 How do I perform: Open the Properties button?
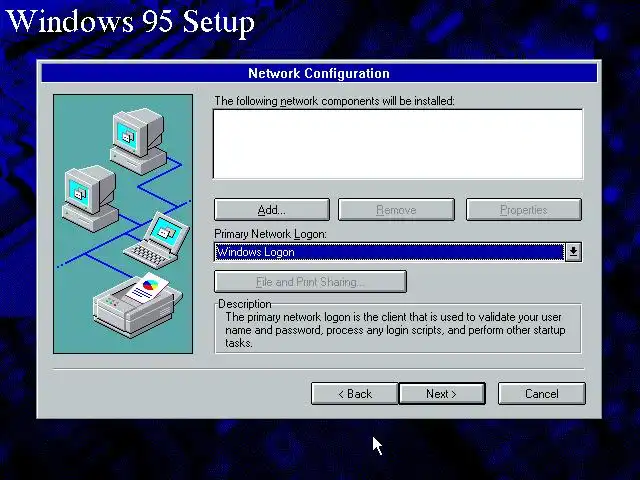[x=524, y=210]
